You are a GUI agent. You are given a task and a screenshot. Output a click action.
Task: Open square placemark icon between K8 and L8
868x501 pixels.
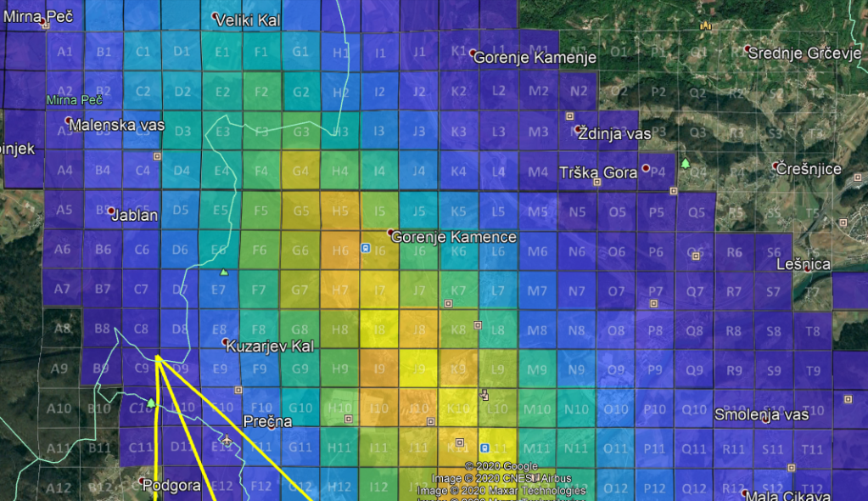478,324
